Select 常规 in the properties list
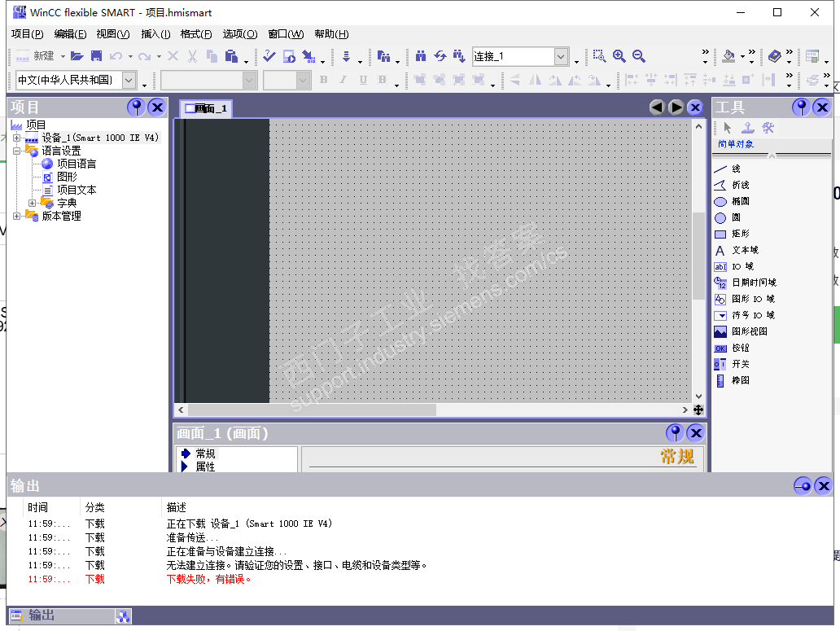The image size is (840, 631). pos(205,454)
